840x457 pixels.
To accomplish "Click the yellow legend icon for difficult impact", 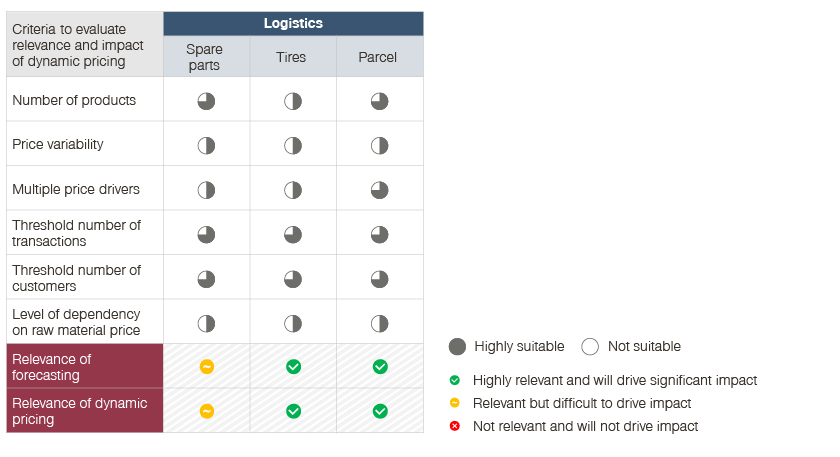I will tap(455, 404).
